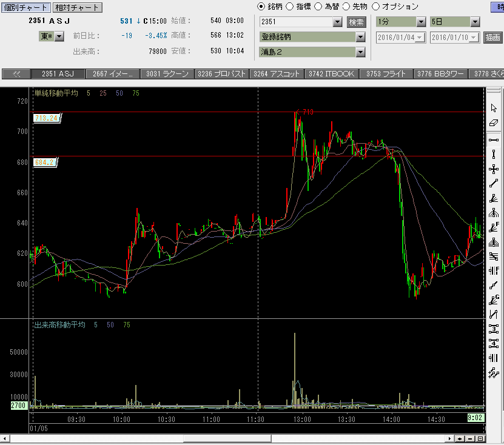Click the 出来高移動平均 indicator label
Image resolution: width=504 pixels, height=445 pixels.
(x=60, y=325)
